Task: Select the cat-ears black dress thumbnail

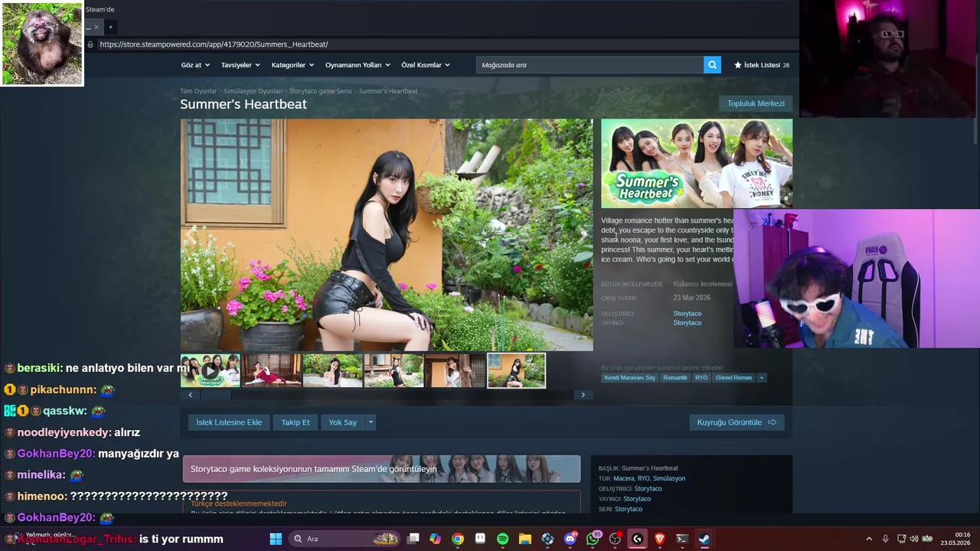Action: point(394,370)
